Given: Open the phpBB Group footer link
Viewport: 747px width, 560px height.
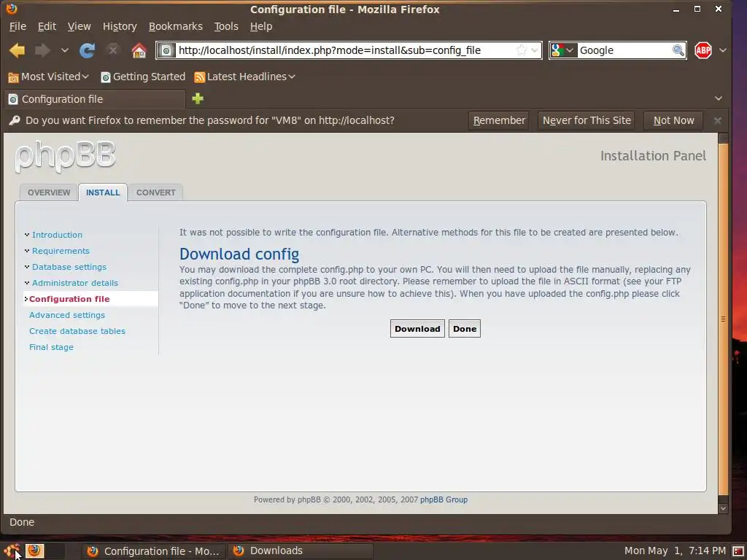Looking at the screenshot, I should tap(444, 499).
